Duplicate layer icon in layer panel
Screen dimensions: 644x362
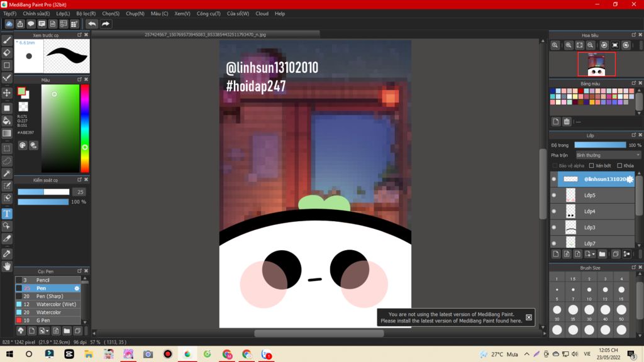tap(616, 254)
